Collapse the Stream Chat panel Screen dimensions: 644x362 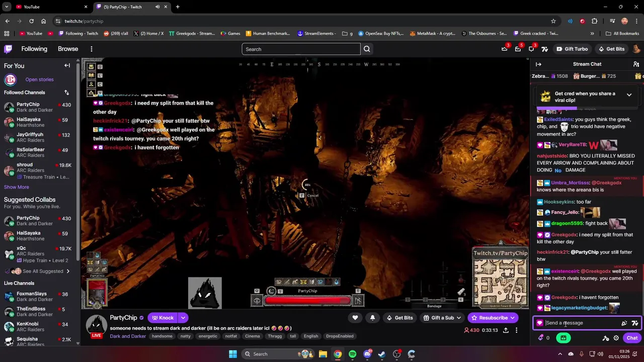pyautogui.click(x=538, y=64)
